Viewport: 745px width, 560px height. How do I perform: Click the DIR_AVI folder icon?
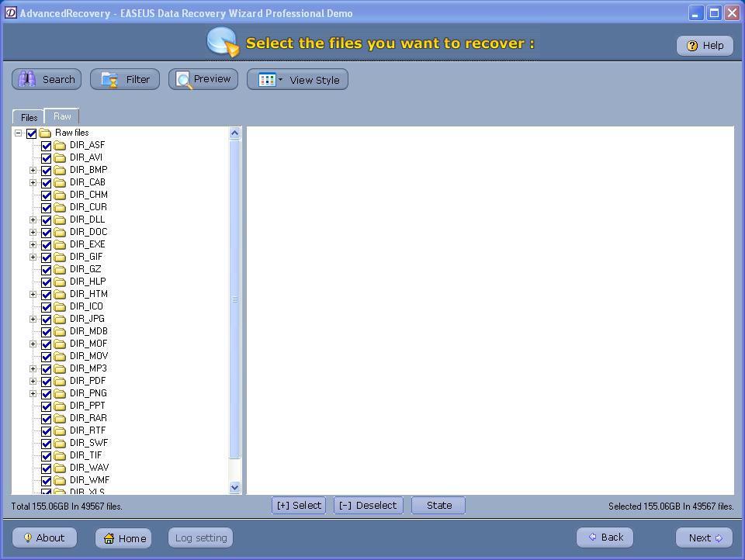click(60, 157)
